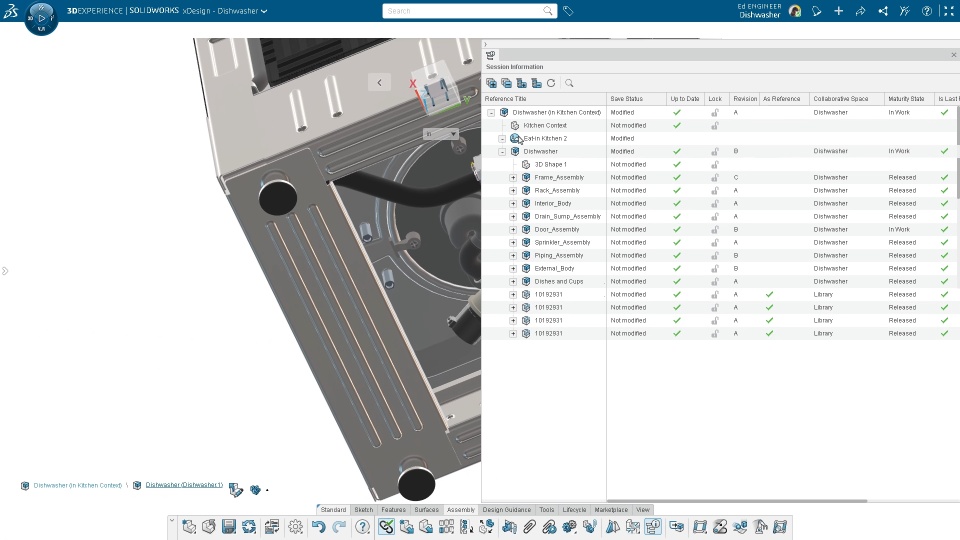Image resolution: width=960 pixels, height=540 pixels.
Task: Expand the left side panel arrow
Action: [x=5, y=271]
